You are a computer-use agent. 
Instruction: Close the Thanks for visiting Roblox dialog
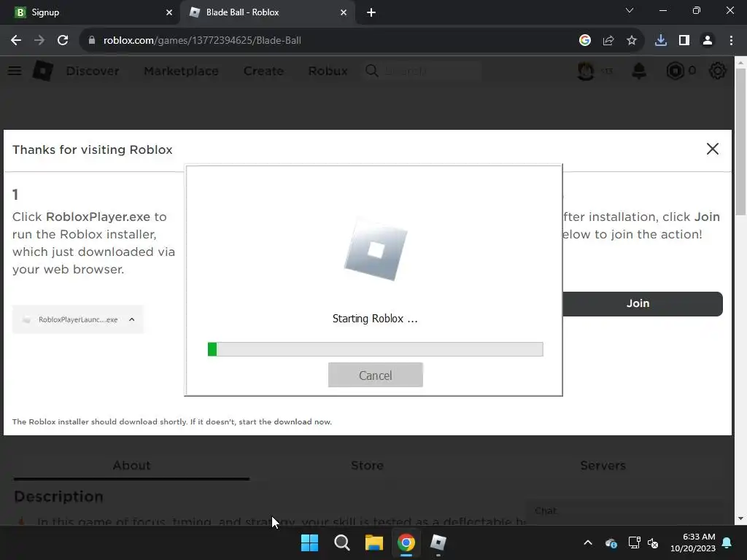click(x=712, y=149)
